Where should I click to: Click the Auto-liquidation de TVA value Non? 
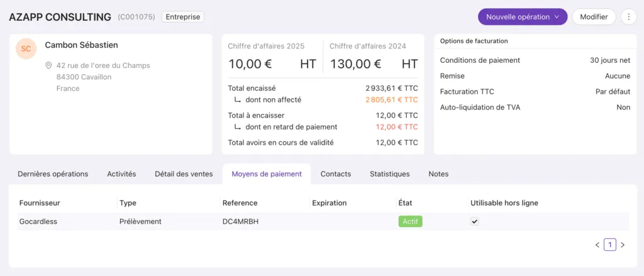(623, 108)
